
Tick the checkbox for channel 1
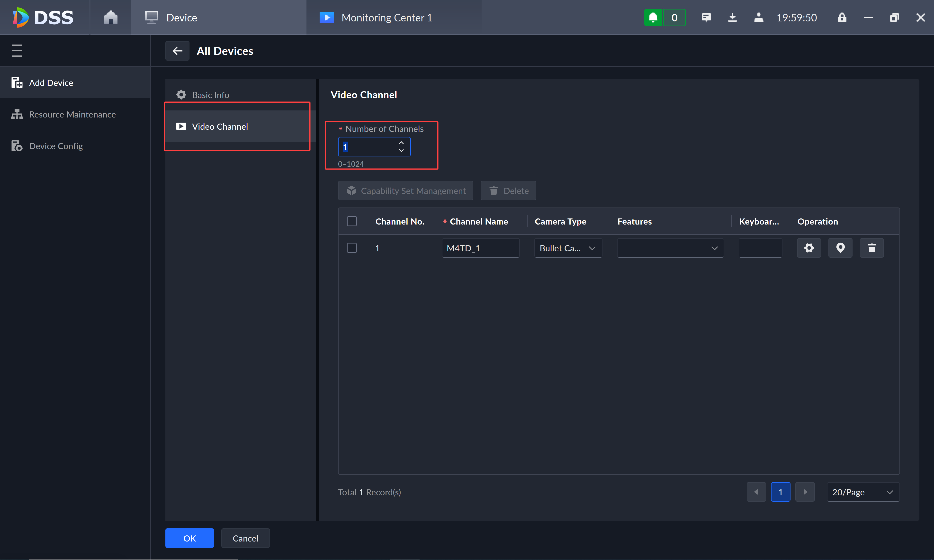(352, 248)
